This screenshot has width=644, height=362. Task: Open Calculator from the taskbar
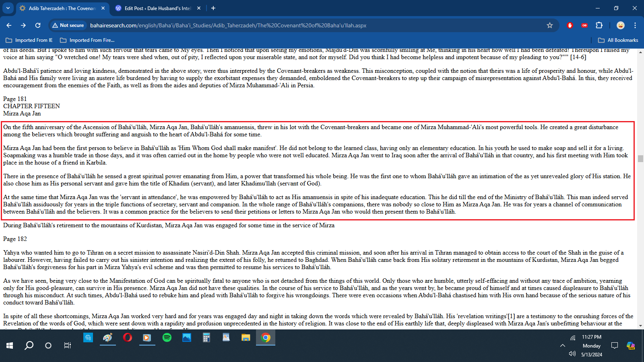pos(206,337)
